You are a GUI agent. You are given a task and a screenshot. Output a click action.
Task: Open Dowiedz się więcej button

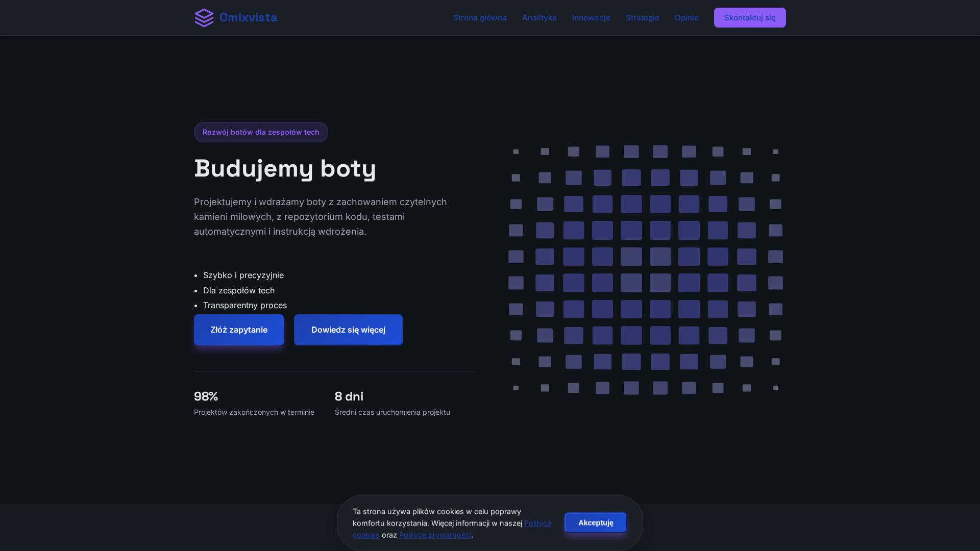[348, 330]
